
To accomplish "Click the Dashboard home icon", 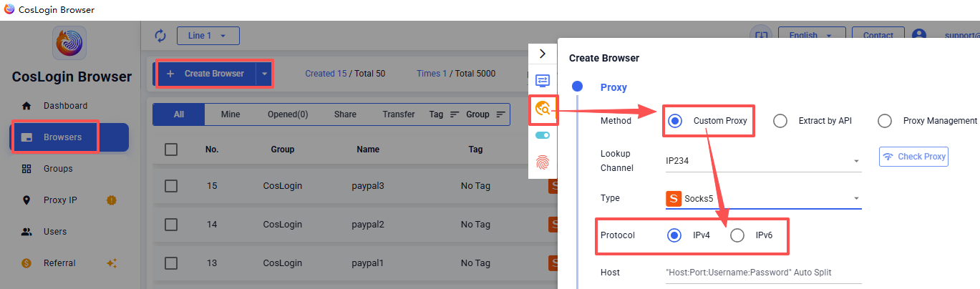I will click(26, 106).
